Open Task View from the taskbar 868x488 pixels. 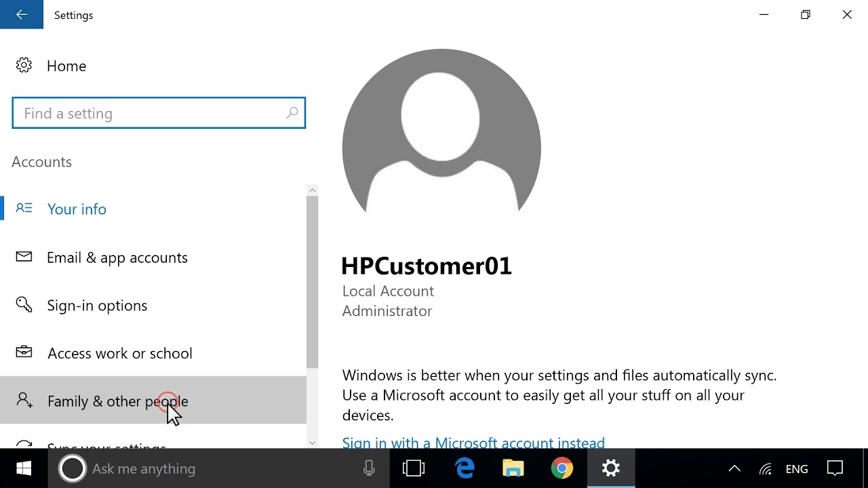click(413, 468)
